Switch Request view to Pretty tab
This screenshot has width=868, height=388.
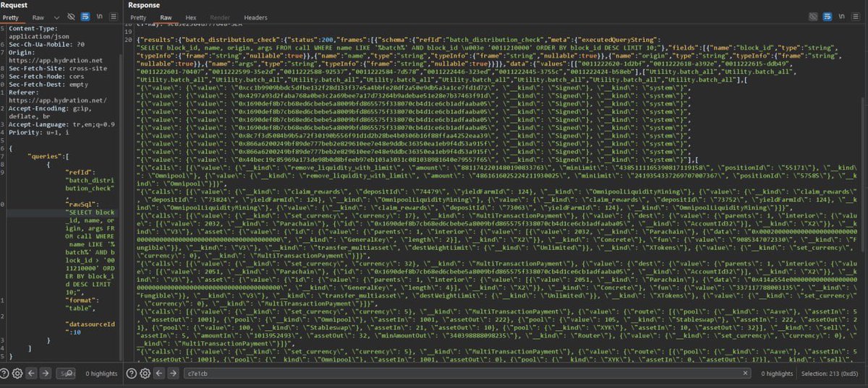12,17
